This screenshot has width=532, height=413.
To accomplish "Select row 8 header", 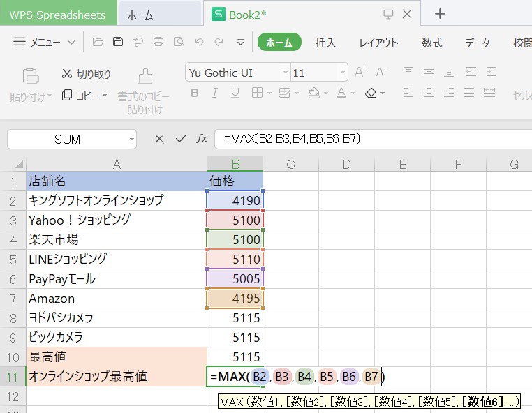I will point(13,318).
